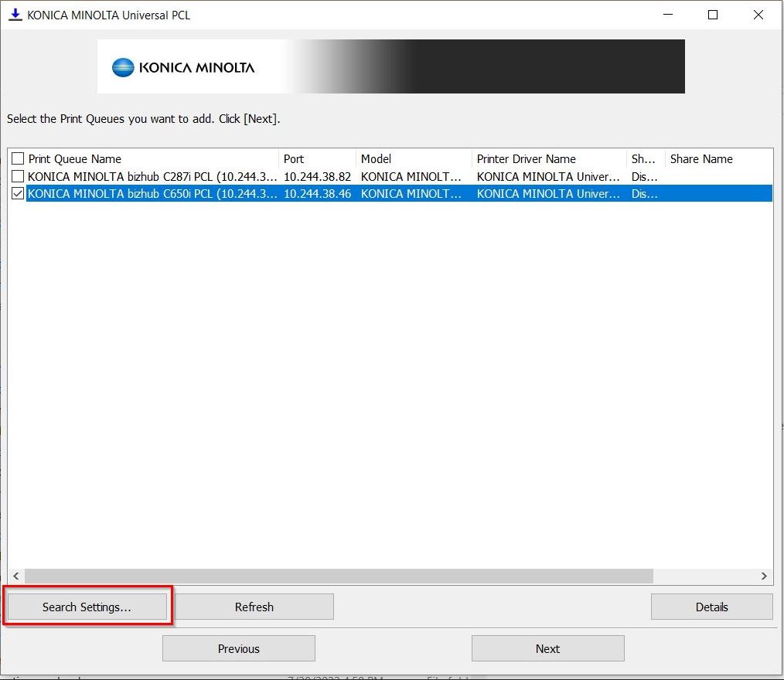
Task: Click the Details button
Action: click(x=711, y=607)
